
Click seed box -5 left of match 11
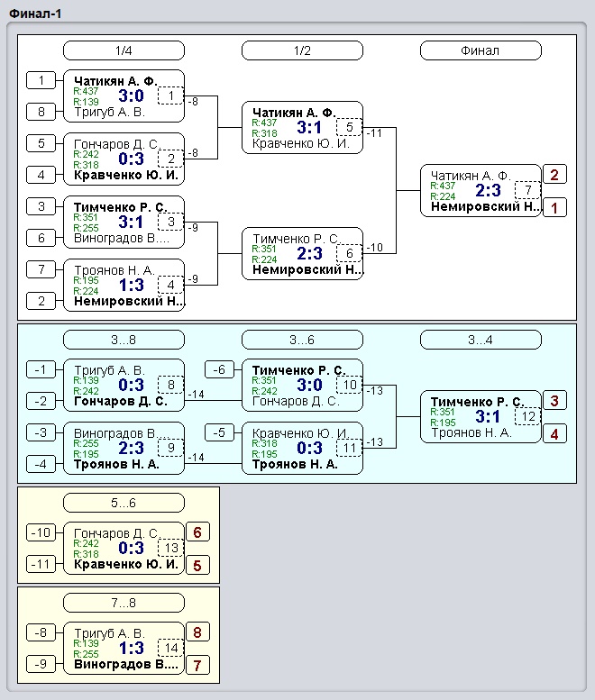point(219,432)
